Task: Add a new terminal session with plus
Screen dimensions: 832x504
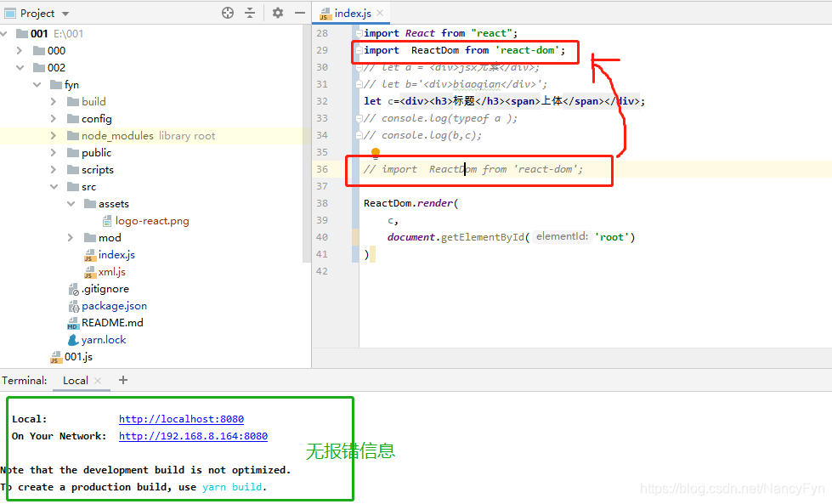Action: tap(123, 380)
